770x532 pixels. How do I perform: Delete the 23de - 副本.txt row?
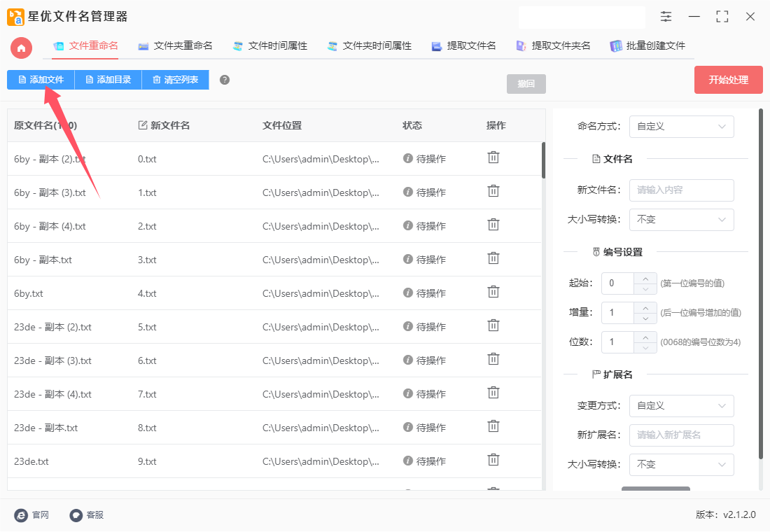tap(493, 426)
